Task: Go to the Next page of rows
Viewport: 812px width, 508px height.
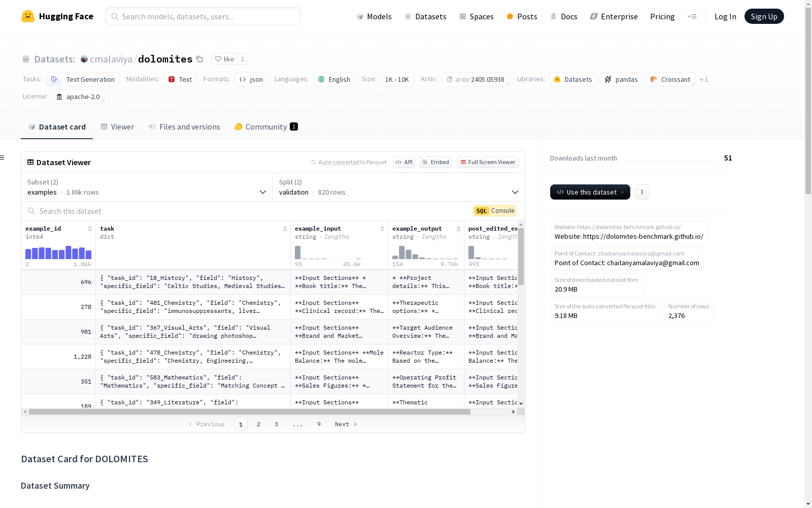Action: point(346,424)
